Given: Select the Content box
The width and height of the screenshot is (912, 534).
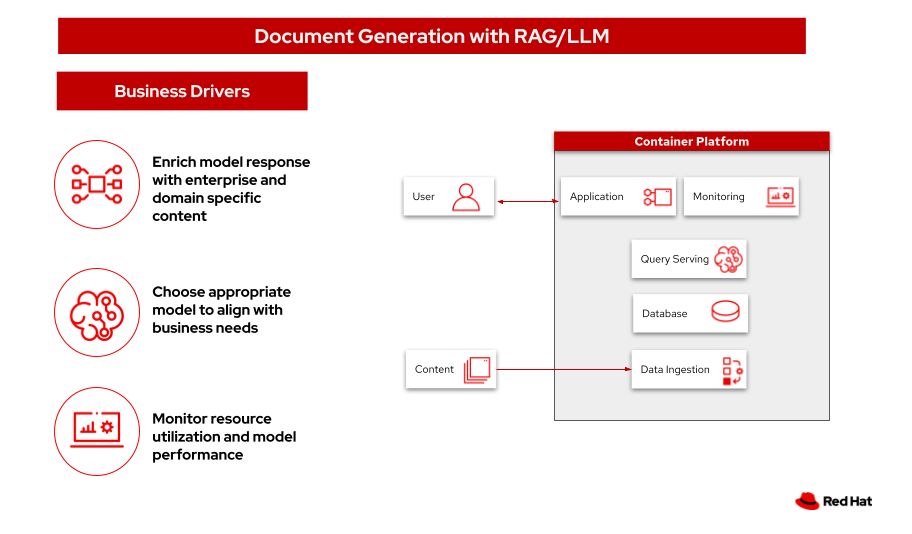Looking at the screenshot, I should coord(451,369).
